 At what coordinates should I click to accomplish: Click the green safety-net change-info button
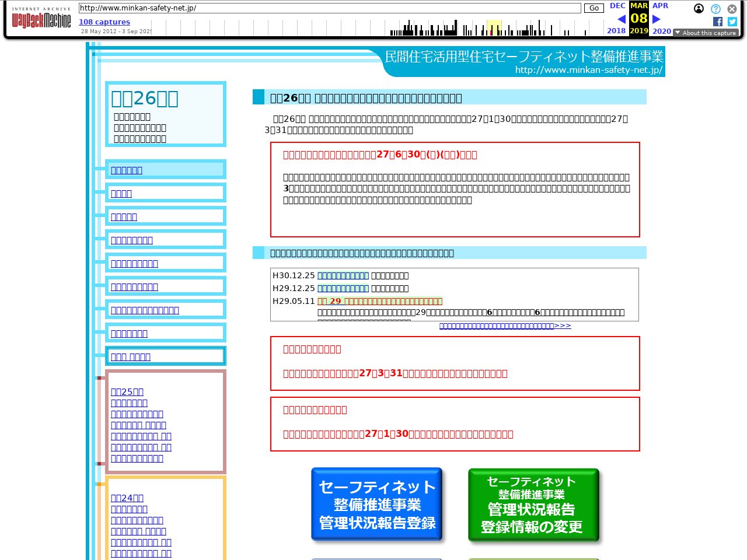[x=533, y=505]
